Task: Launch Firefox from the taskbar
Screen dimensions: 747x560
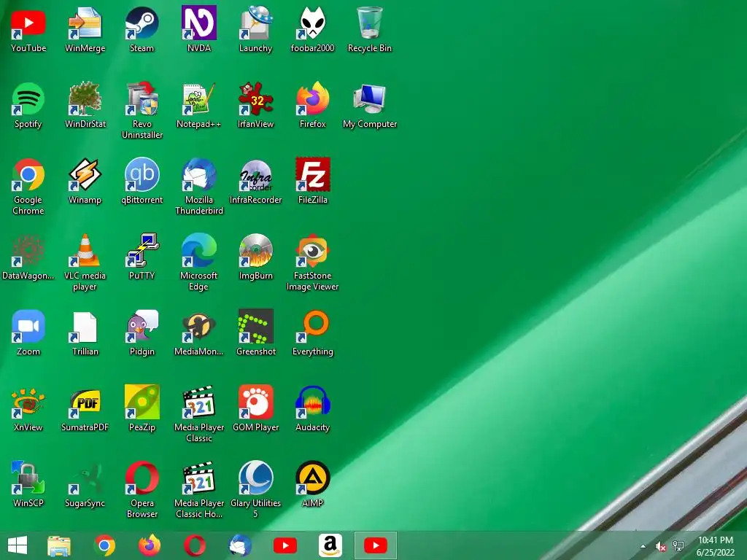Action: tap(150, 545)
